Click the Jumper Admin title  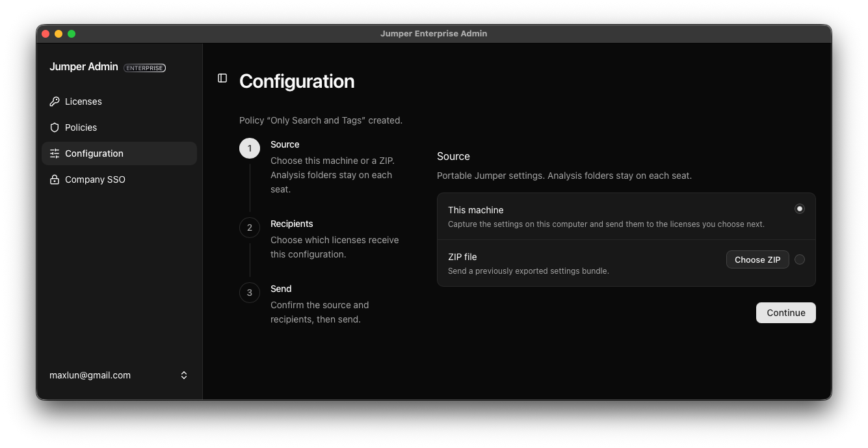[x=84, y=67]
